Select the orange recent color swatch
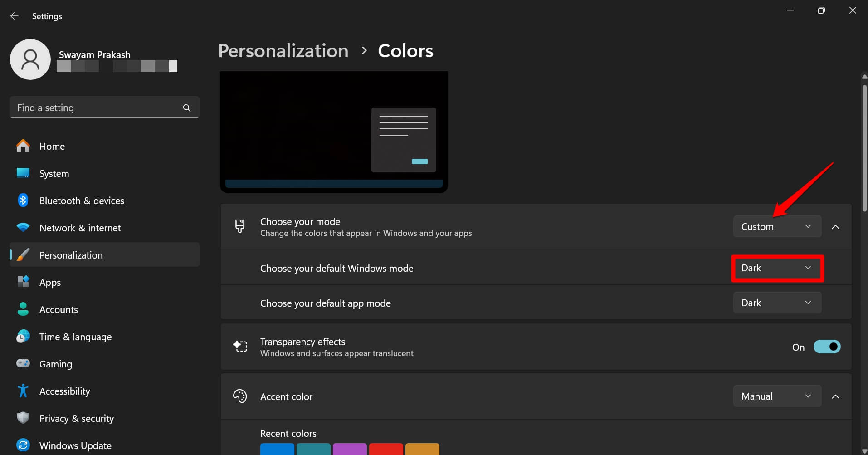This screenshot has width=868, height=455. click(x=422, y=449)
